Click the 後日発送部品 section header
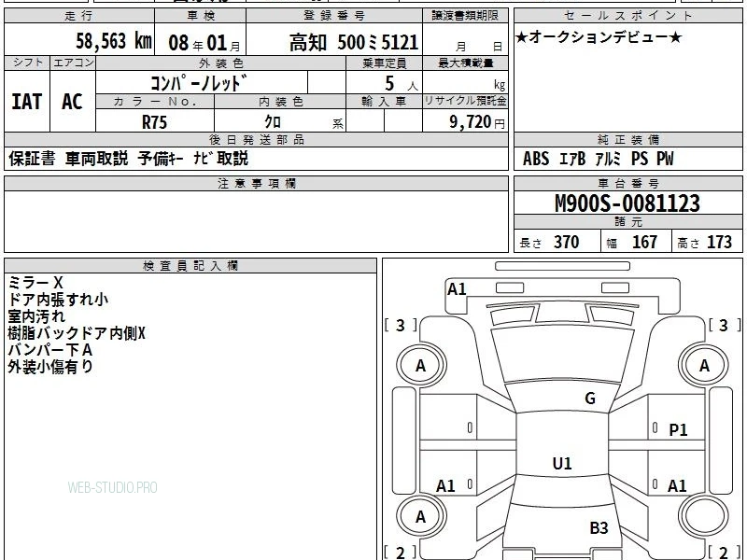 [x=256, y=139]
